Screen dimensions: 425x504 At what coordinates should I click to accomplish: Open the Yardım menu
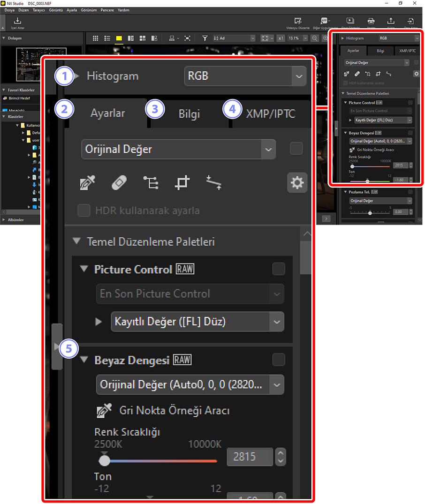click(x=123, y=10)
